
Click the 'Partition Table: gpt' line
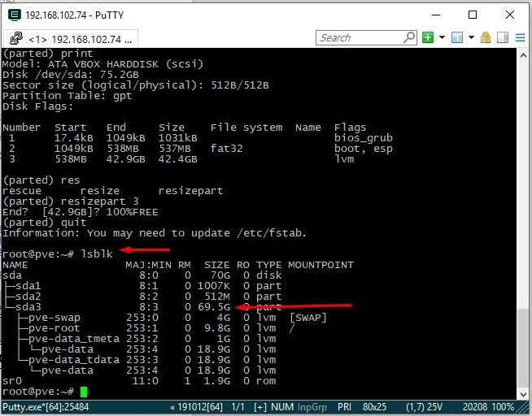point(67,96)
